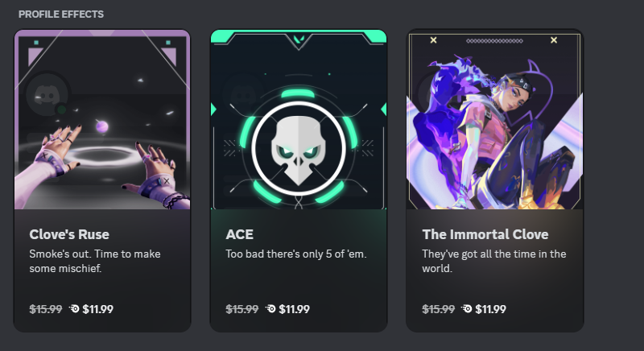Click the left X mark on Immortal Clove frame
Viewport: 644px width, 351px height.
(433, 39)
